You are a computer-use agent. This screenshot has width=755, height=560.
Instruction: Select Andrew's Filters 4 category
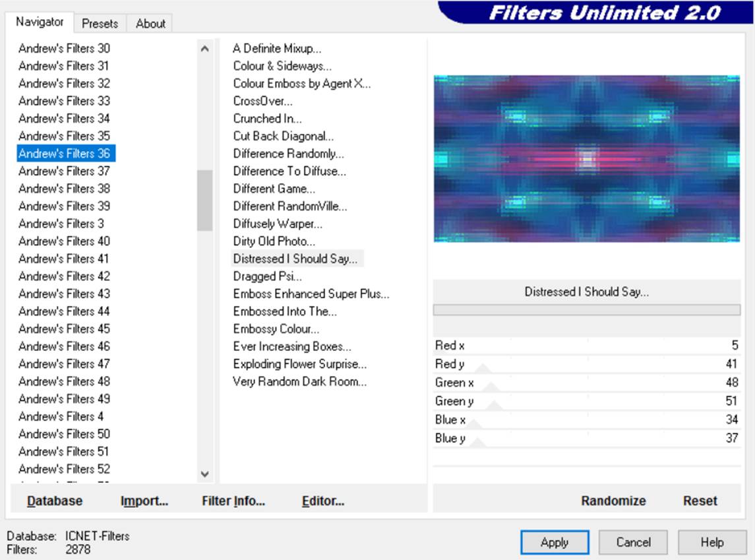tap(61, 416)
